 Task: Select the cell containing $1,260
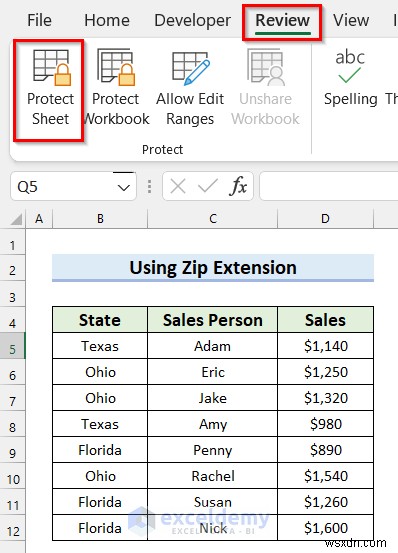[x=325, y=502]
